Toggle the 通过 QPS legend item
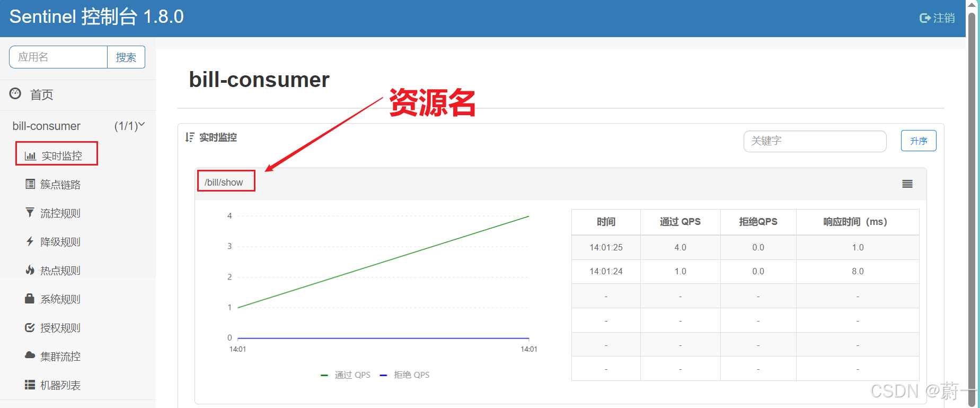The height and width of the screenshot is (408, 980). (x=346, y=375)
